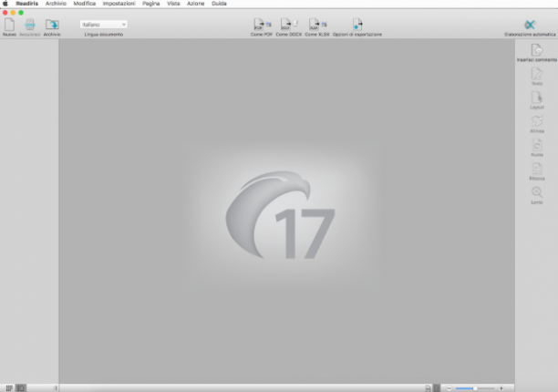
Task: Open the Guida menu
Action: click(219, 4)
